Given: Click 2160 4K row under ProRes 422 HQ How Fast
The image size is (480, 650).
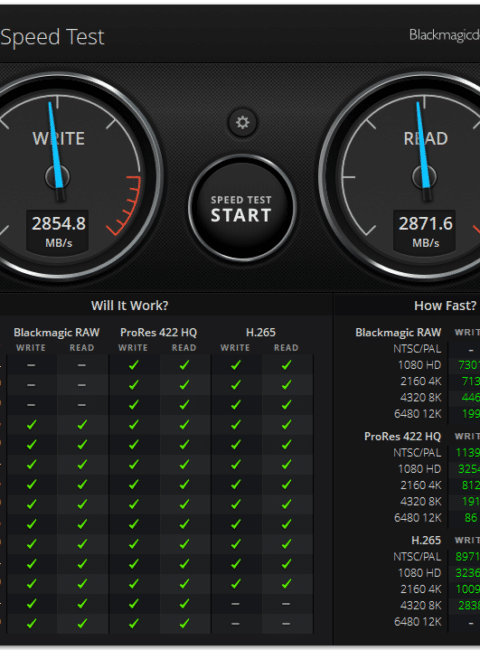Looking at the screenshot, I should coord(421,485).
